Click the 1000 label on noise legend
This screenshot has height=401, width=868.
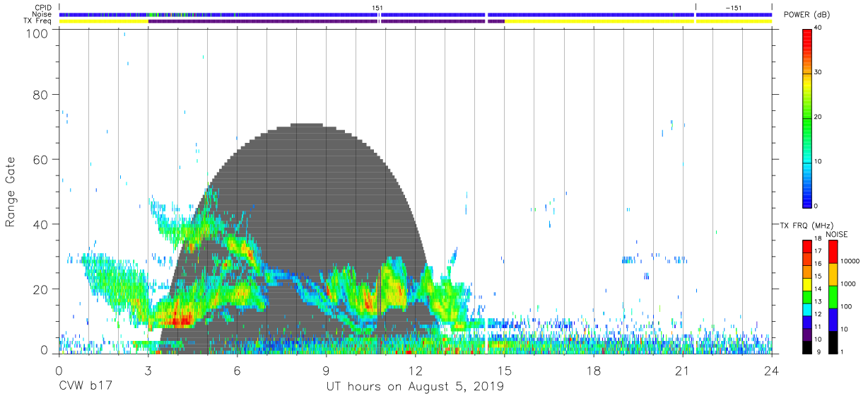click(849, 284)
